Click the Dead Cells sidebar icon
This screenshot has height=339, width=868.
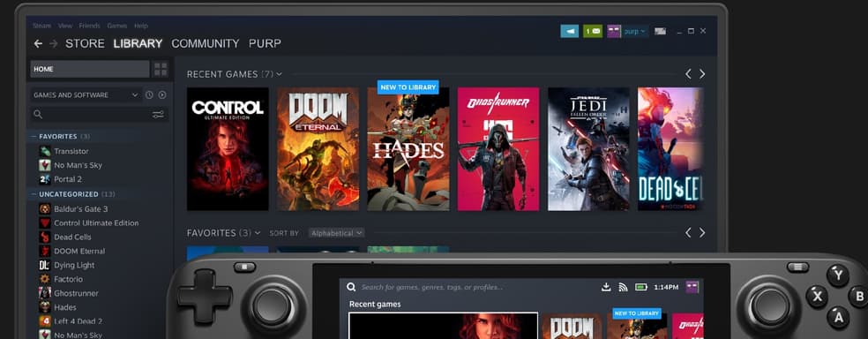pyautogui.click(x=45, y=237)
